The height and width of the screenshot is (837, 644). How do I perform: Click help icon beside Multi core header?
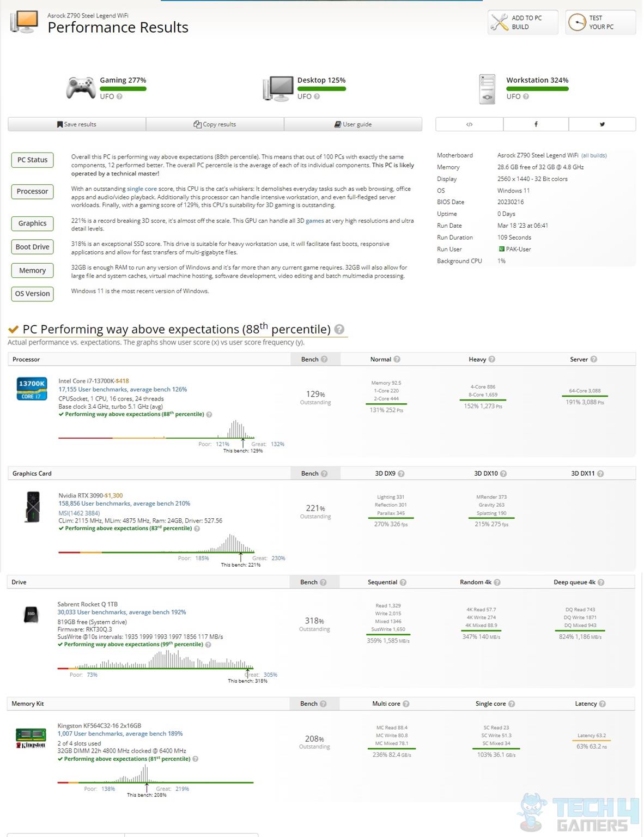tap(406, 703)
